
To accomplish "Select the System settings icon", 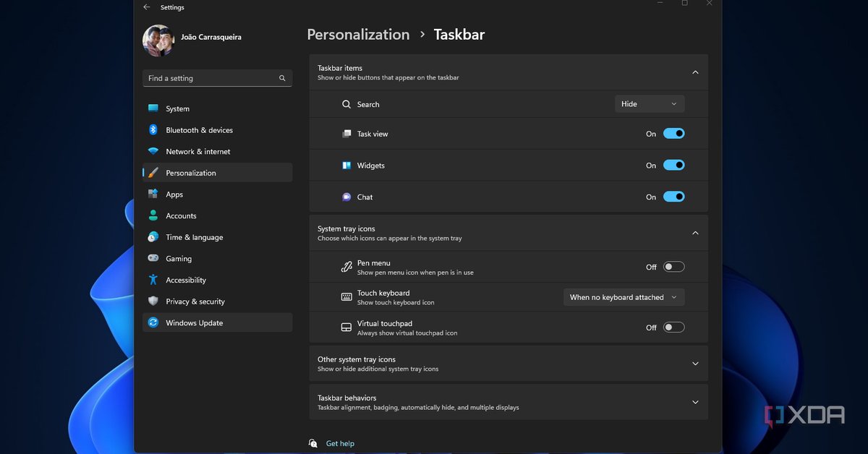I will (153, 108).
